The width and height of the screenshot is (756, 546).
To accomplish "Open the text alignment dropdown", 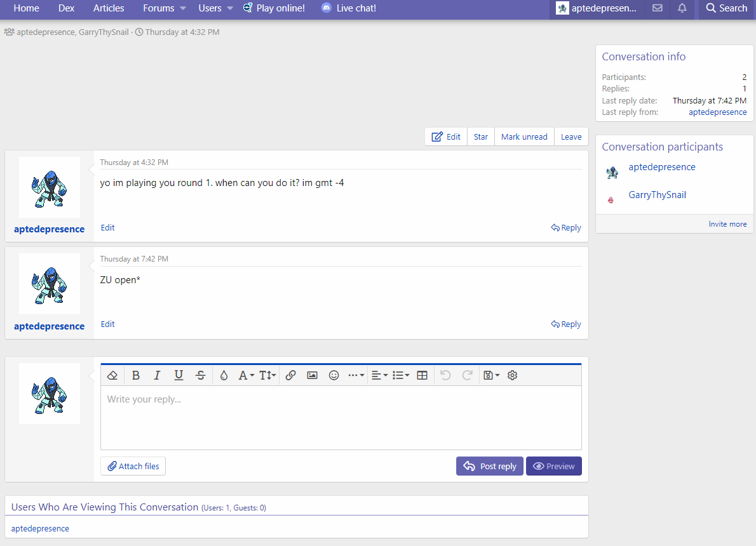I will pyautogui.click(x=379, y=375).
